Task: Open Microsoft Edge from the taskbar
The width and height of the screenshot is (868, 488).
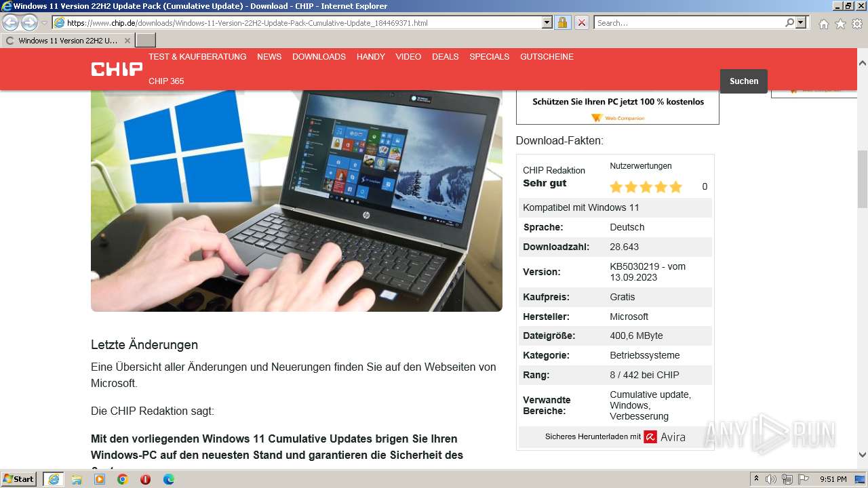Action: point(168,479)
